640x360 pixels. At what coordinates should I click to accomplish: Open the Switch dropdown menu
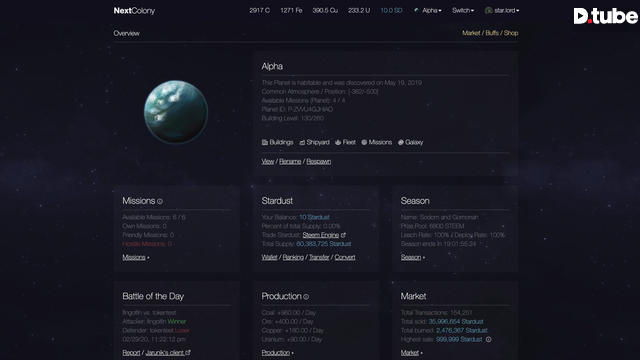click(463, 11)
